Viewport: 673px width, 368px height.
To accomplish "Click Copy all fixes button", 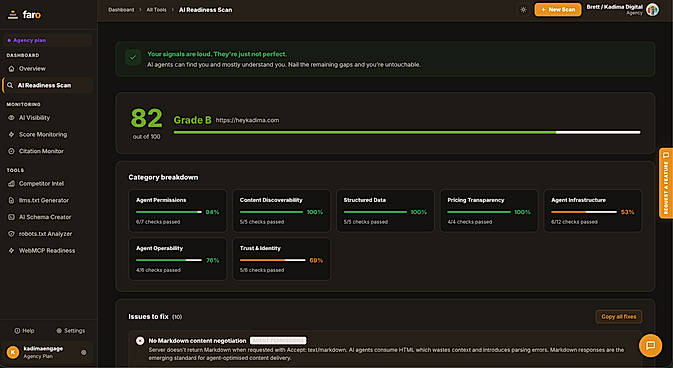I will tap(618, 317).
